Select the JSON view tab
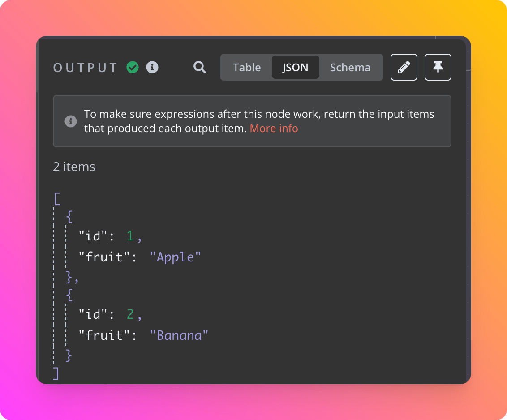 click(x=295, y=67)
